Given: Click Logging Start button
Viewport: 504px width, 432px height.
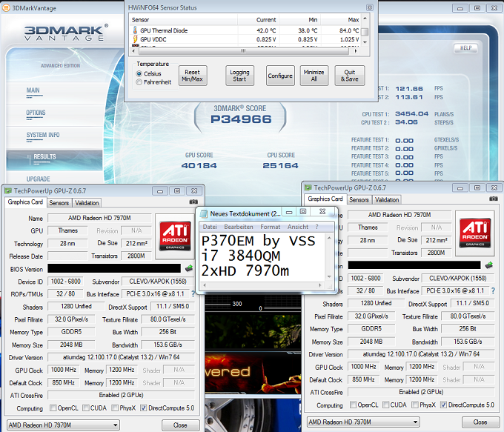Looking at the screenshot, I should pyautogui.click(x=239, y=76).
